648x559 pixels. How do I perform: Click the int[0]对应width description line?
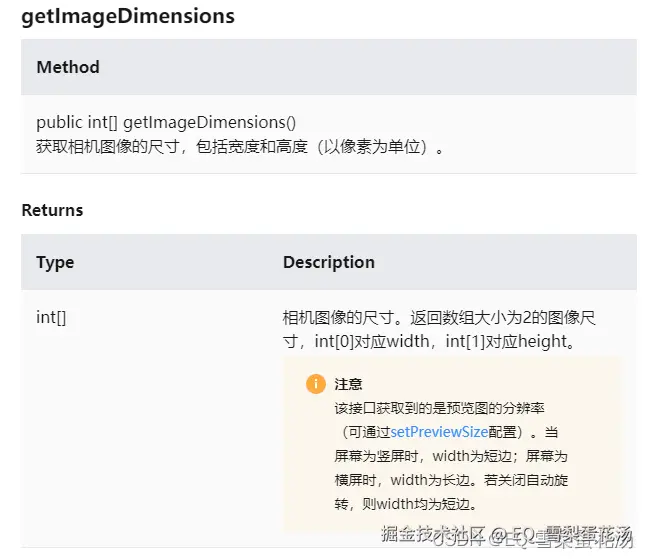430,342
